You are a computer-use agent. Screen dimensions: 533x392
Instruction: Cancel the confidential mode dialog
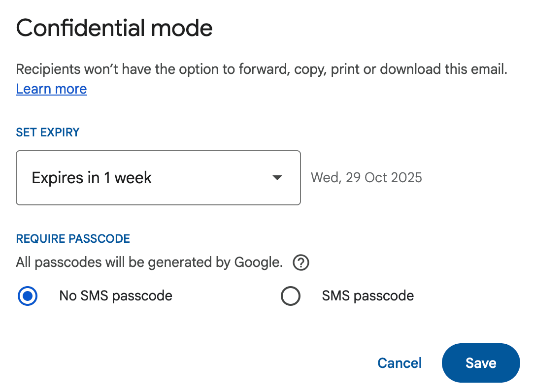399,363
